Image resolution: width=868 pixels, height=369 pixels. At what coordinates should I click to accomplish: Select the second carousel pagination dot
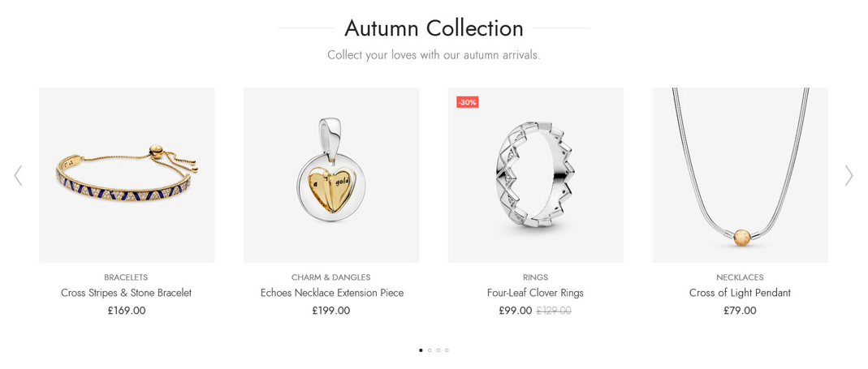point(430,350)
